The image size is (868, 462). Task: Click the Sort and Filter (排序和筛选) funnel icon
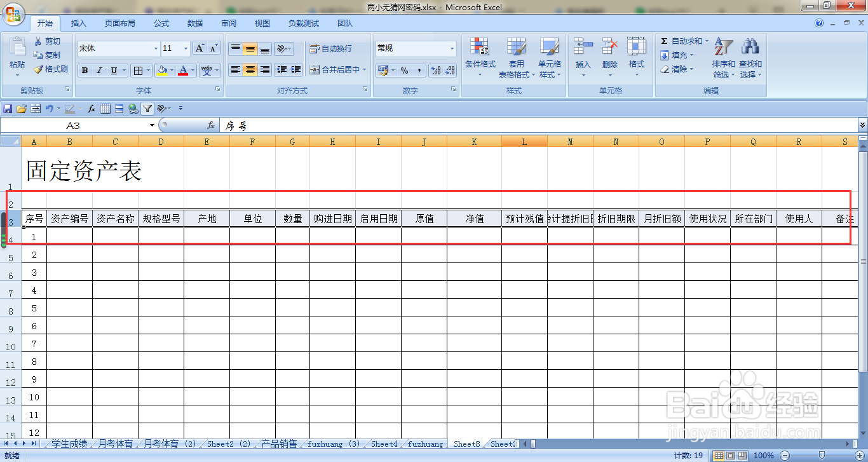(x=723, y=47)
